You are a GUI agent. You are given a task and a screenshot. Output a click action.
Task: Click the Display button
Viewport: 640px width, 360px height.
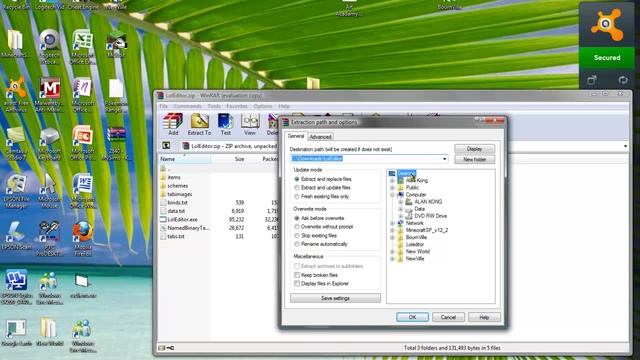coord(475,149)
